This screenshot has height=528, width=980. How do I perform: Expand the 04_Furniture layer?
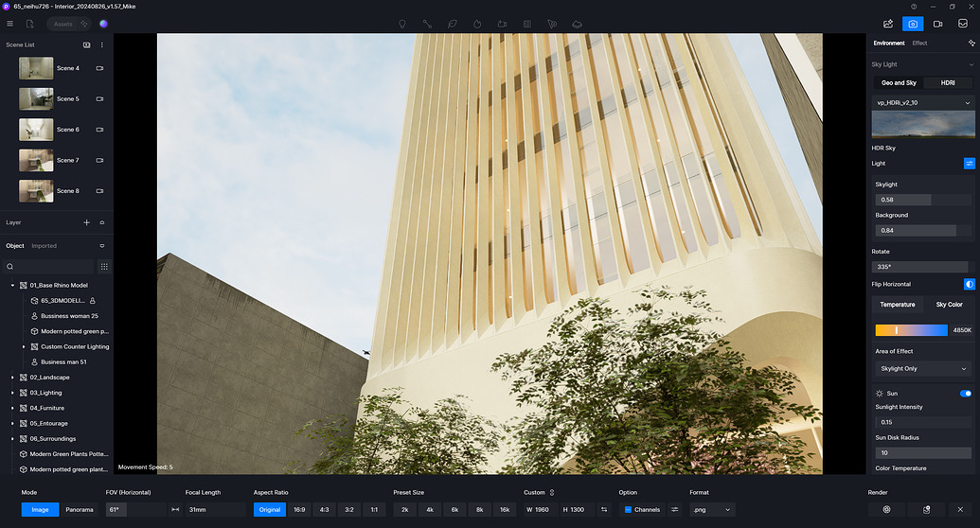[12, 408]
